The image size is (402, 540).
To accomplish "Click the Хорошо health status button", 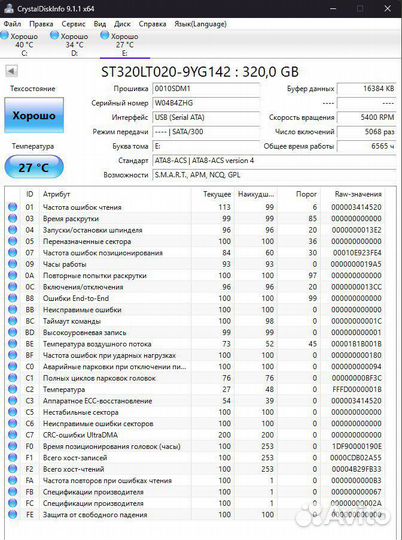I will 34,115.
